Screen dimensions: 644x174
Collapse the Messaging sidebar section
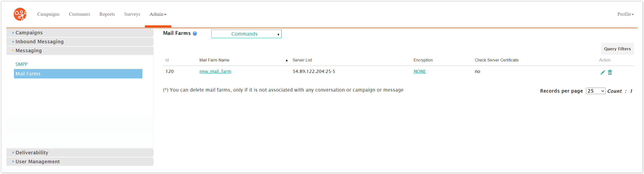tap(29, 51)
